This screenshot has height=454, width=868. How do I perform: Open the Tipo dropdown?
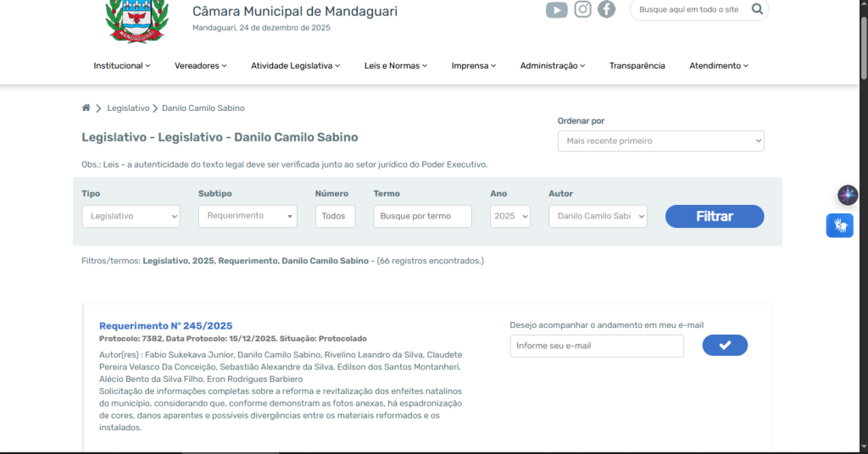pyautogui.click(x=131, y=216)
